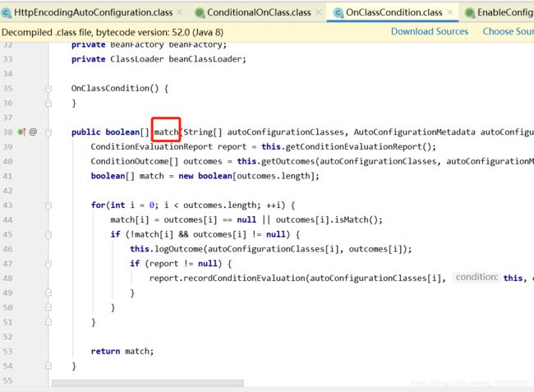Collapse the match method at line 38
The image size is (534, 392).
click(48, 132)
